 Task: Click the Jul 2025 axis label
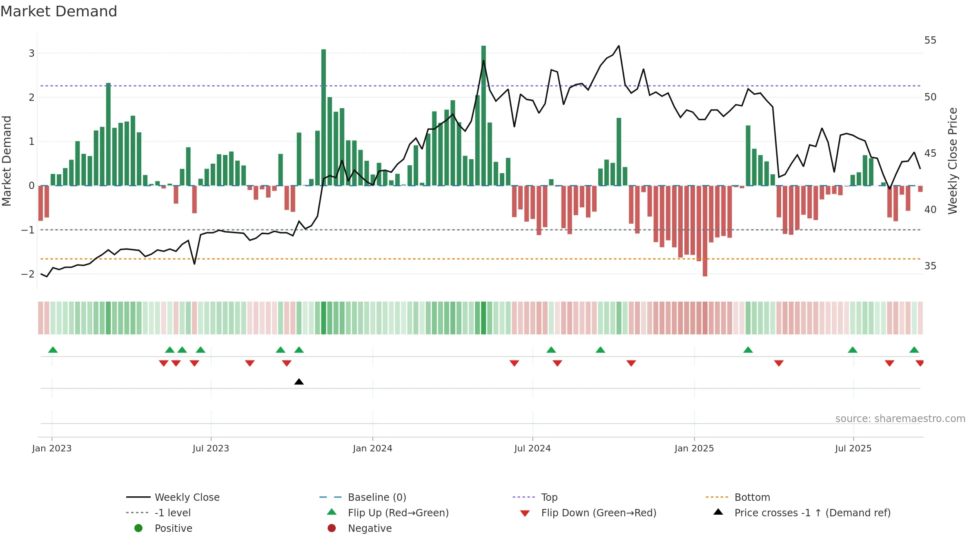coord(853,448)
